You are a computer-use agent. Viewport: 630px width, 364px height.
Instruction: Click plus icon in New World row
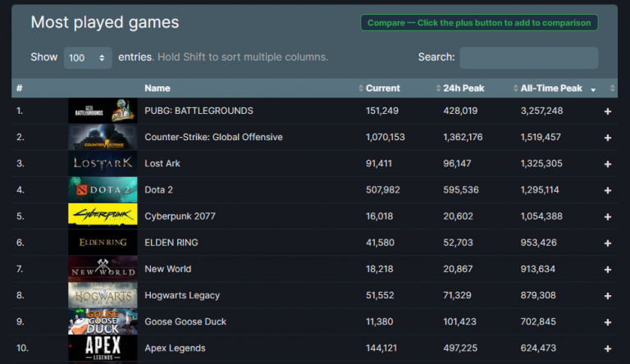[608, 270]
